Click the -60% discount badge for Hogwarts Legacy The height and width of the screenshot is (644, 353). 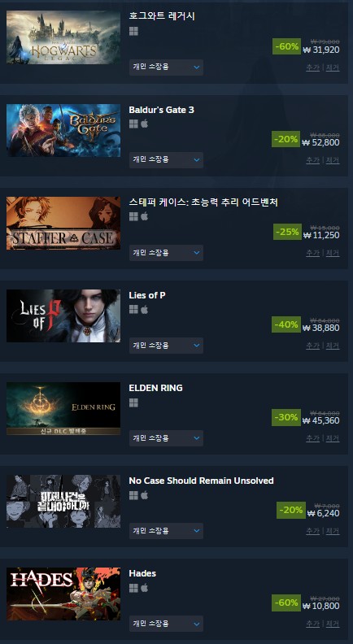(x=287, y=46)
